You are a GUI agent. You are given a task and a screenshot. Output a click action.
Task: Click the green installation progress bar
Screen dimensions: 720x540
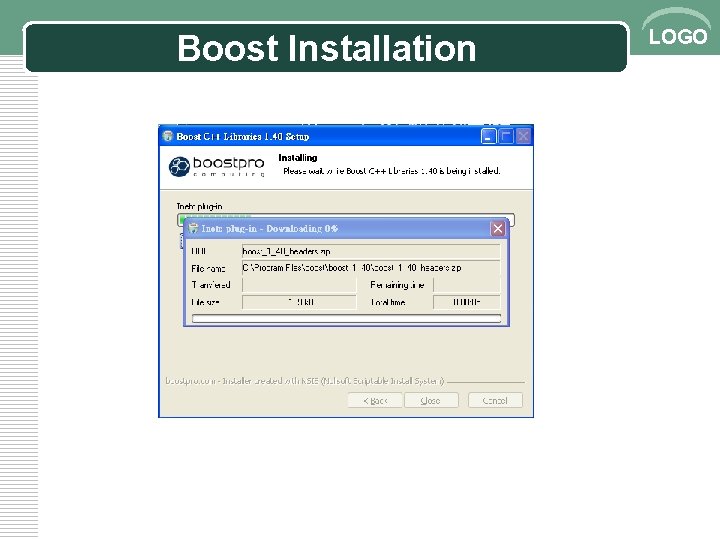pyautogui.click(x=345, y=218)
